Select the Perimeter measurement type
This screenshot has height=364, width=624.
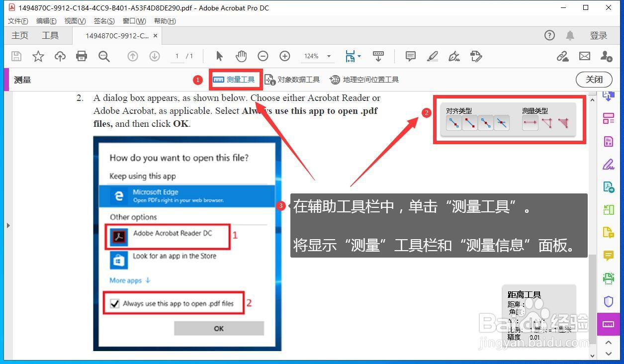546,123
